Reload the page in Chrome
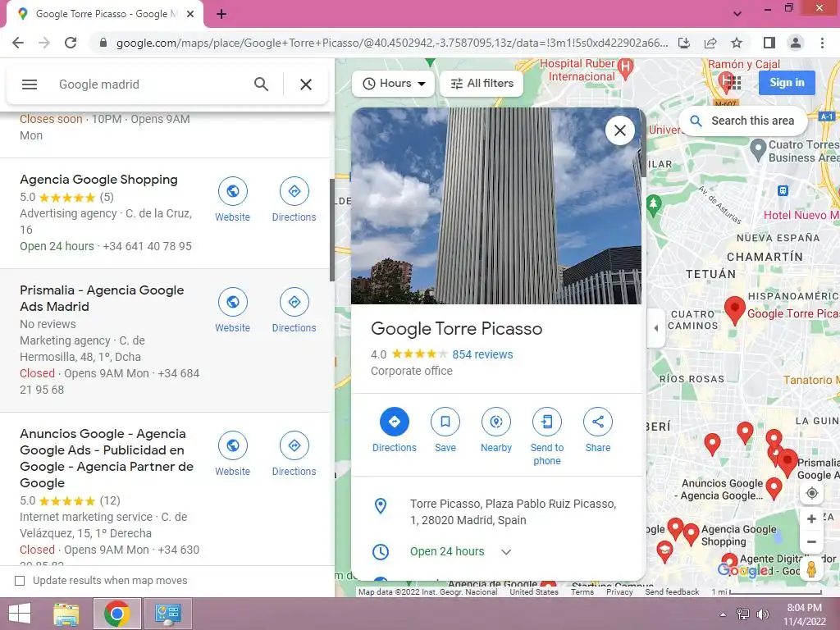Image resolution: width=840 pixels, height=630 pixels. click(71, 43)
